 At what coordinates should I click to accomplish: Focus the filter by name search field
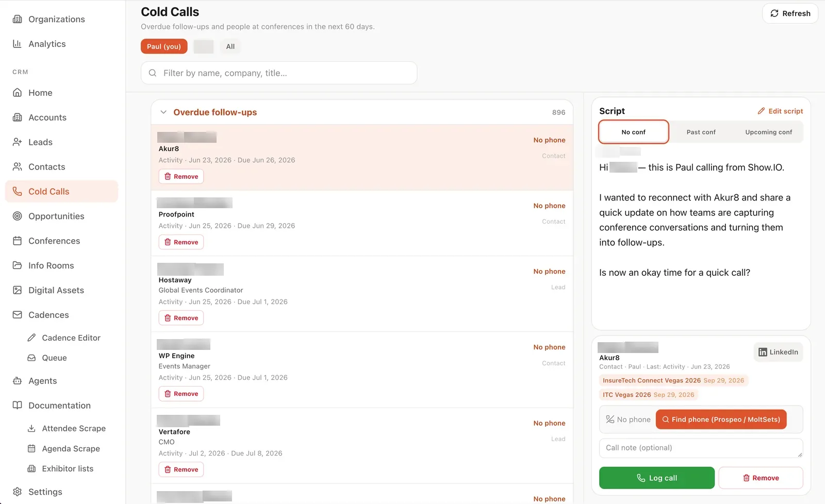click(279, 73)
